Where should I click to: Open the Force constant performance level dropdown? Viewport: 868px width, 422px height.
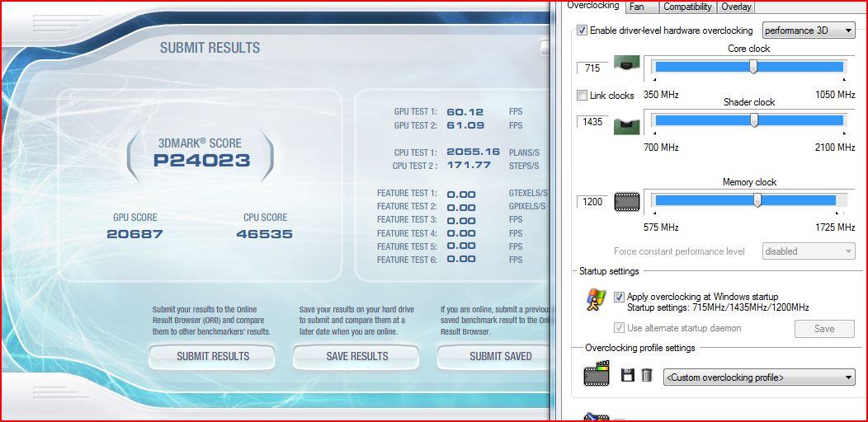[809, 251]
